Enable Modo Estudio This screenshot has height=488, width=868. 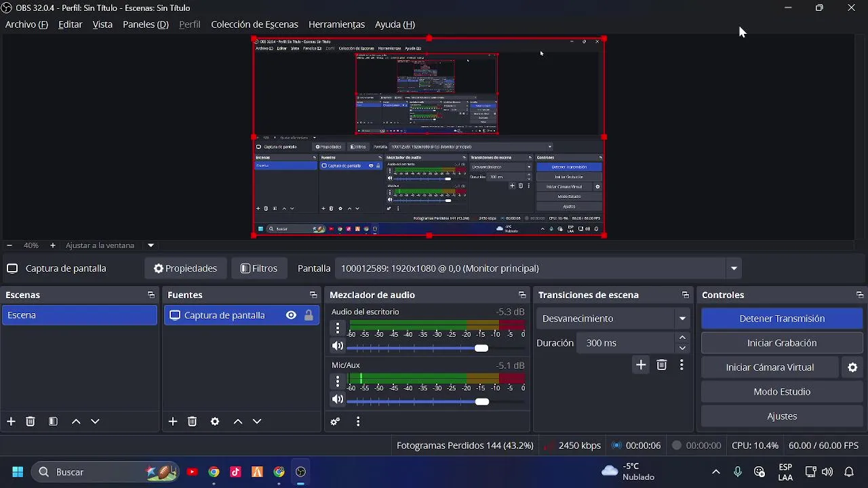pyautogui.click(x=782, y=392)
